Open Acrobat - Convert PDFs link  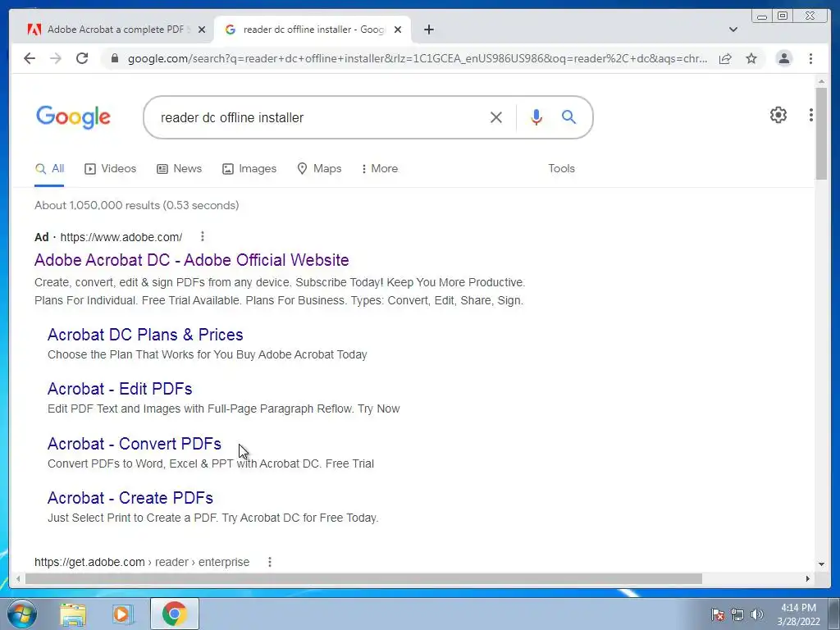point(135,444)
